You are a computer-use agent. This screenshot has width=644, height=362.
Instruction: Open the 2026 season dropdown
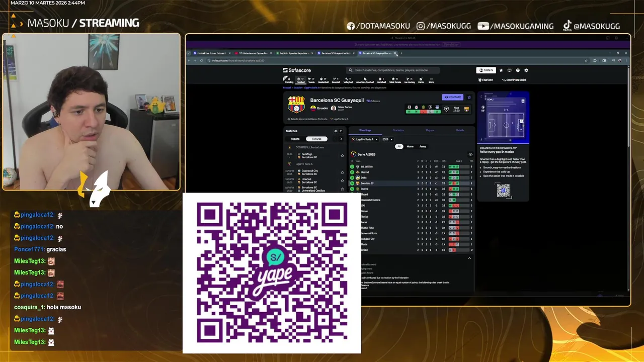pyautogui.click(x=387, y=139)
